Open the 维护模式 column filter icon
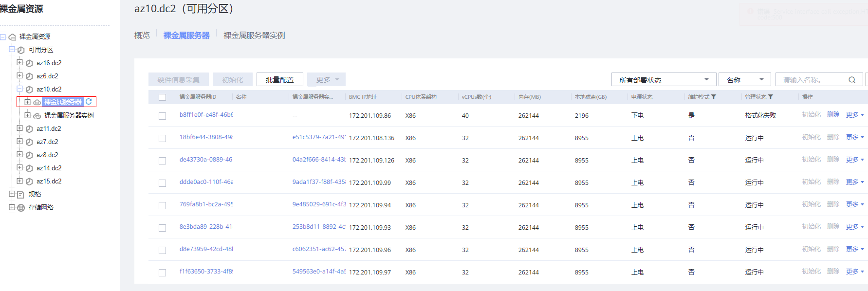 click(714, 97)
